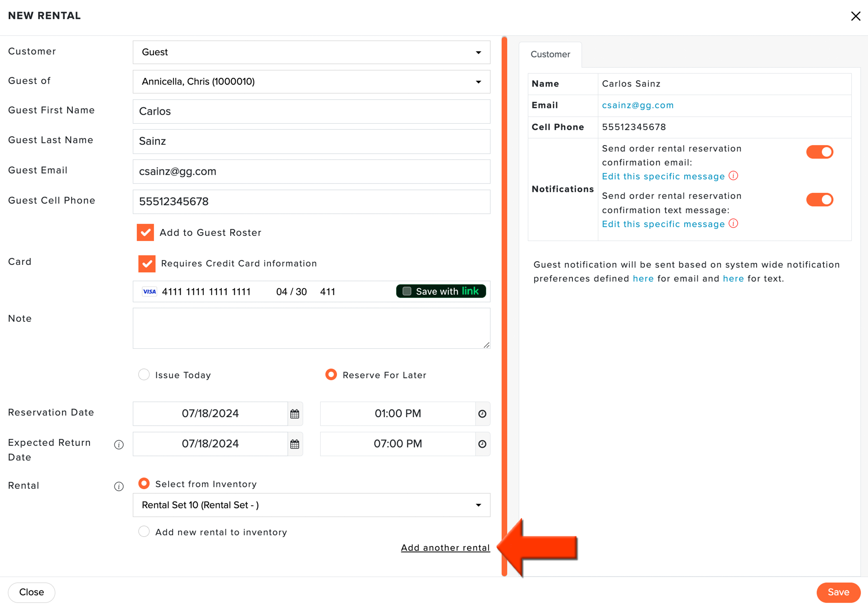Click the Guest Cell Phone field
868x610 pixels.
click(311, 202)
